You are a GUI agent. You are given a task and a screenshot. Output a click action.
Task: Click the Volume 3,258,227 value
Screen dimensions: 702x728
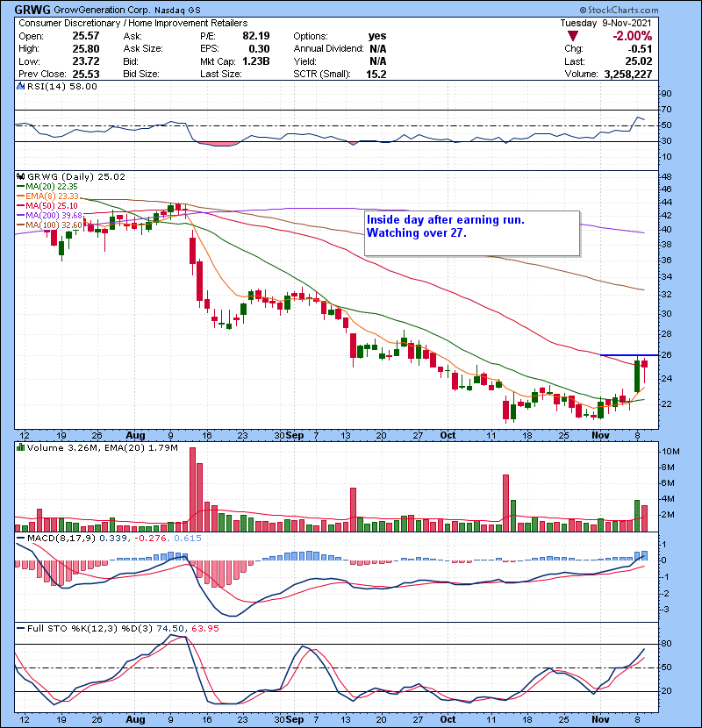(628, 74)
